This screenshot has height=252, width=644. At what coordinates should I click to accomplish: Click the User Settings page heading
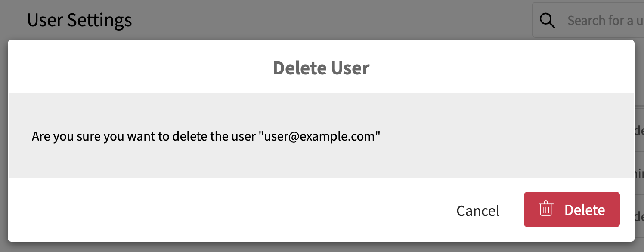[79, 20]
